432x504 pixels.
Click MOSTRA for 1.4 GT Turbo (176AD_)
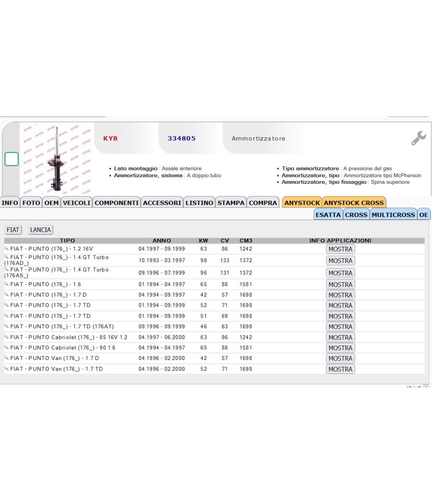[x=340, y=261]
